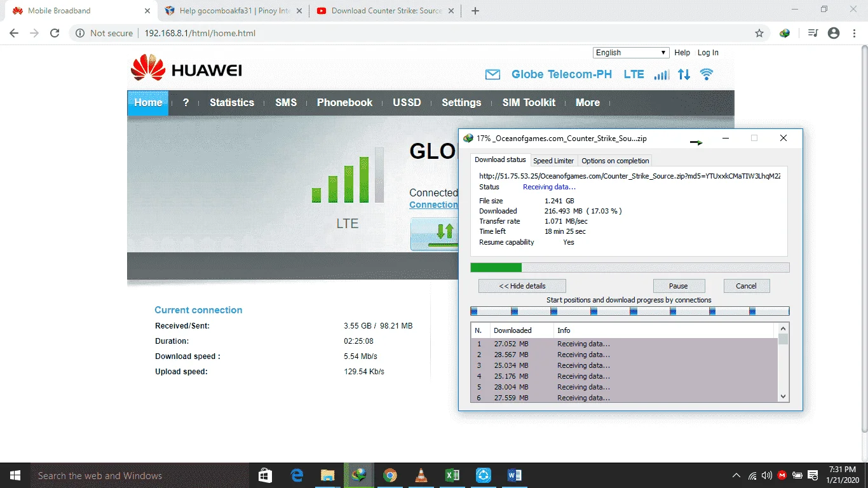Select connection row 1 with 27.052 MB
The image size is (868, 488).
(x=625, y=344)
